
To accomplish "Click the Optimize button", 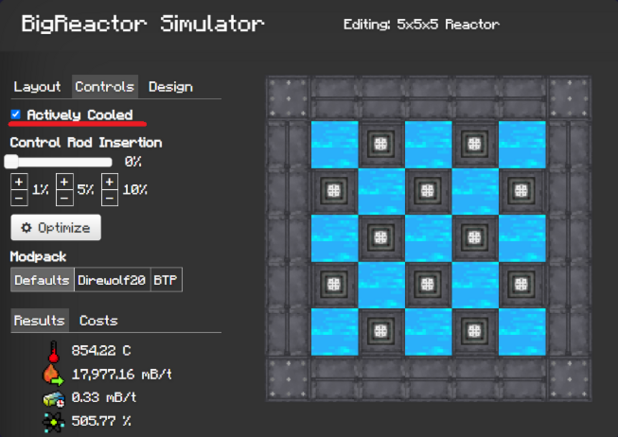I will click(55, 228).
